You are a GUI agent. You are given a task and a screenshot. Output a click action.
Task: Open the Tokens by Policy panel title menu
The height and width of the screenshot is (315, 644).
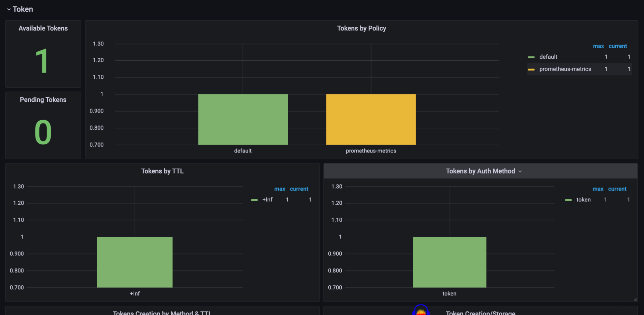point(361,28)
